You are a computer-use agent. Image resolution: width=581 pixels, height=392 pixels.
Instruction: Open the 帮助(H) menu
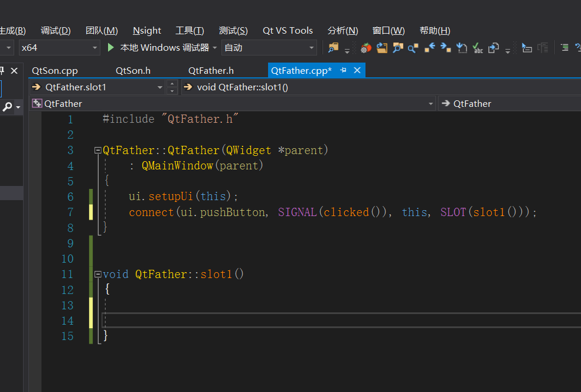tap(435, 30)
